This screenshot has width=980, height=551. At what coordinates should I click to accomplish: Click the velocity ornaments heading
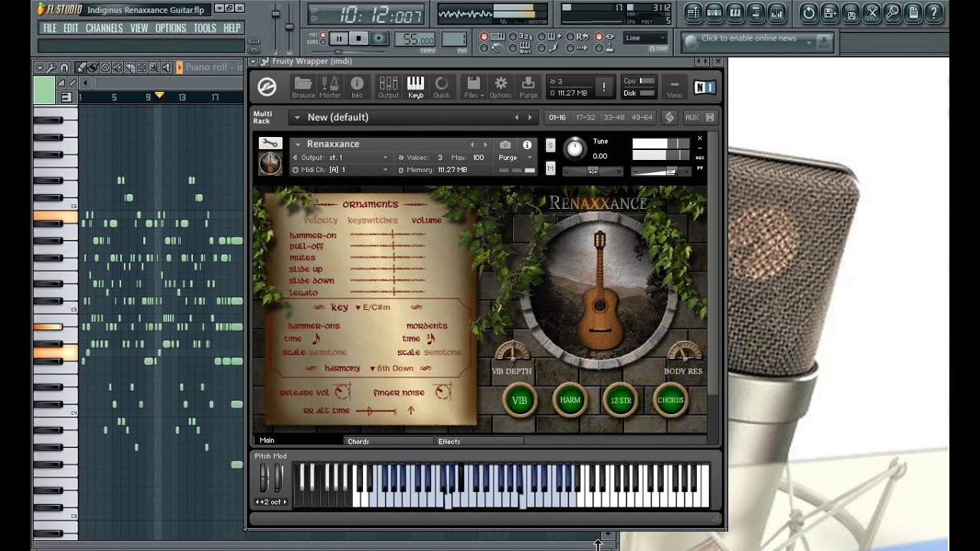click(320, 220)
